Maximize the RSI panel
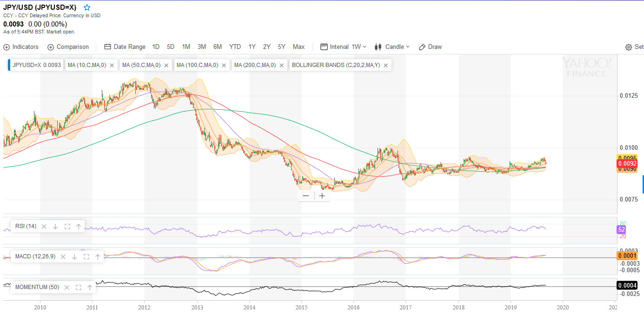This screenshot has height=316, width=644. [x=67, y=226]
